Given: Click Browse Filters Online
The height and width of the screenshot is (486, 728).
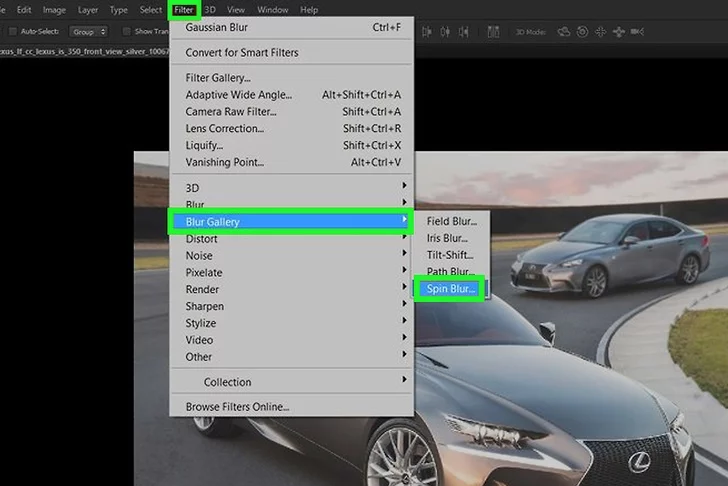Looking at the screenshot, I should [237, 407].
